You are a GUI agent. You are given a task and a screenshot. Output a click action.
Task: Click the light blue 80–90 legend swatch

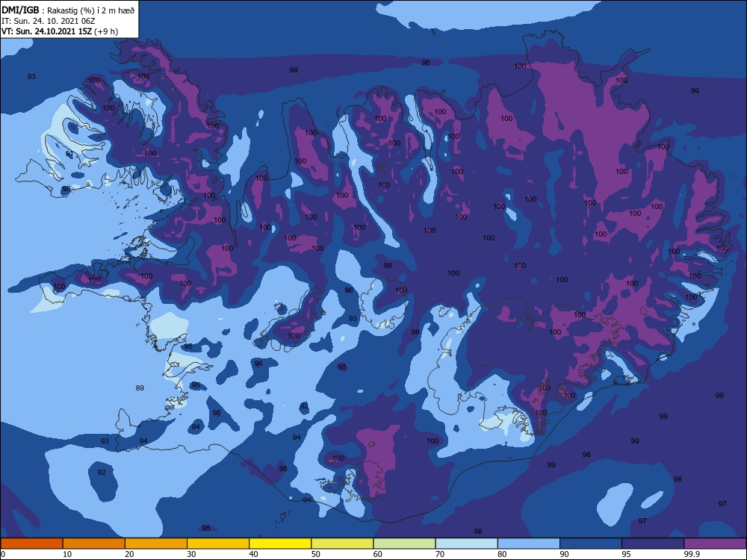click(529, 544)
